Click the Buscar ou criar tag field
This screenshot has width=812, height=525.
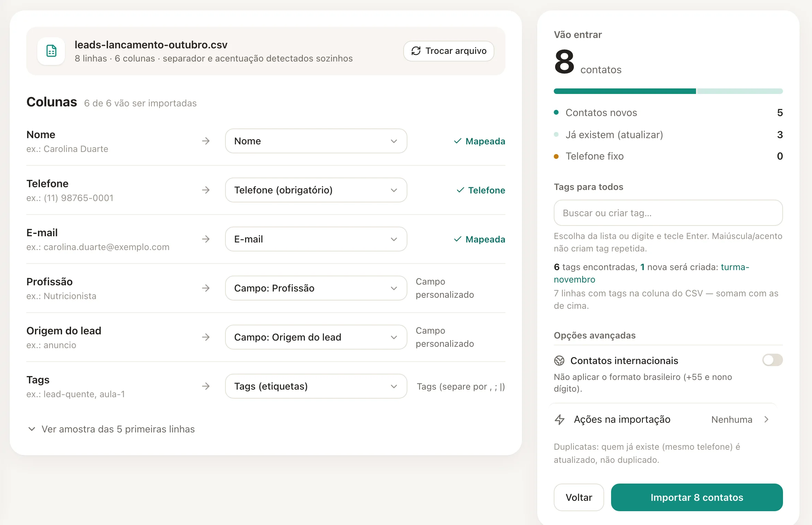tap(668, 213)
